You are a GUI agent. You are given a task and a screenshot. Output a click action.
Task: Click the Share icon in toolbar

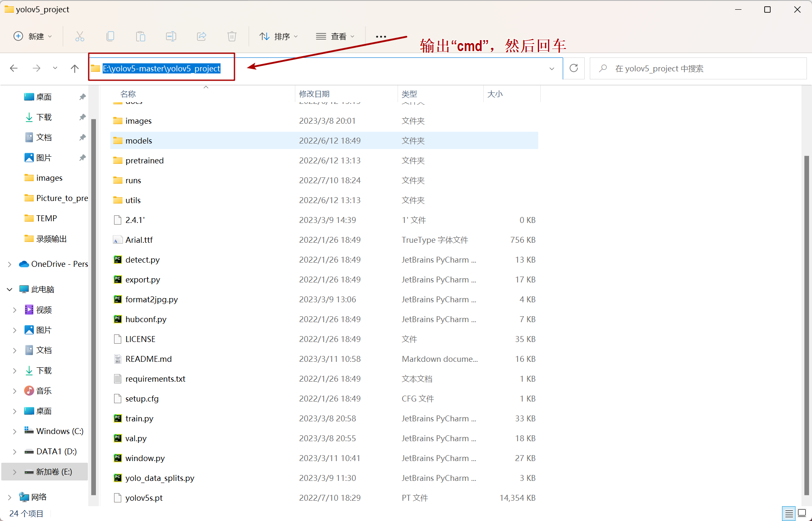(202, 36)
